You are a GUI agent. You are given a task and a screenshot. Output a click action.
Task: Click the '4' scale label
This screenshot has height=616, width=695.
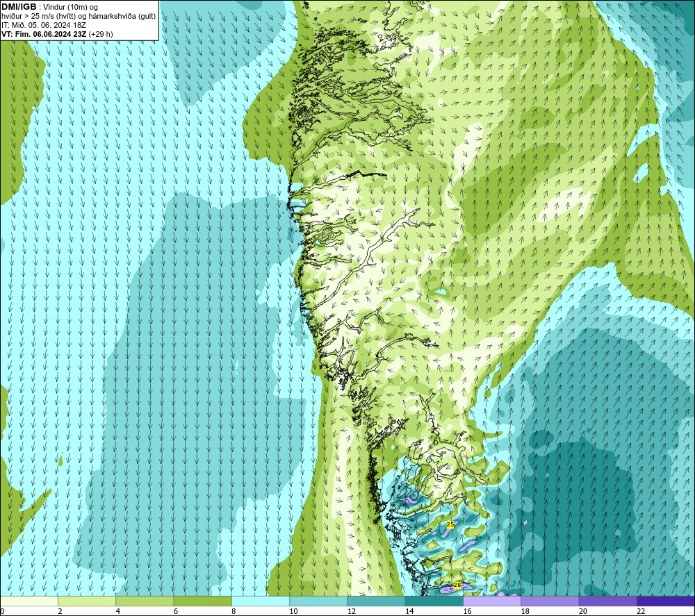118,611
